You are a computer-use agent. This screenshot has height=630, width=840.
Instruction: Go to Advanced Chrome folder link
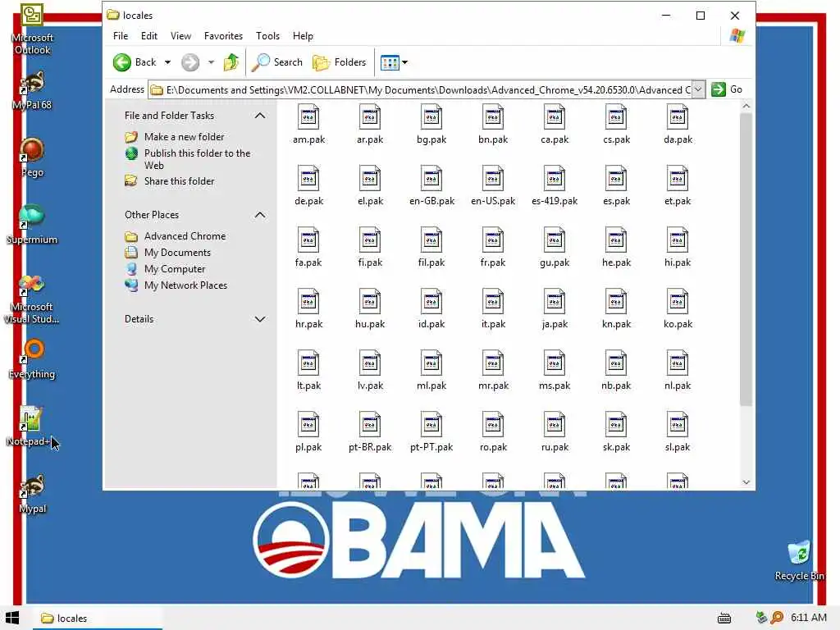(x=185, y=236)
